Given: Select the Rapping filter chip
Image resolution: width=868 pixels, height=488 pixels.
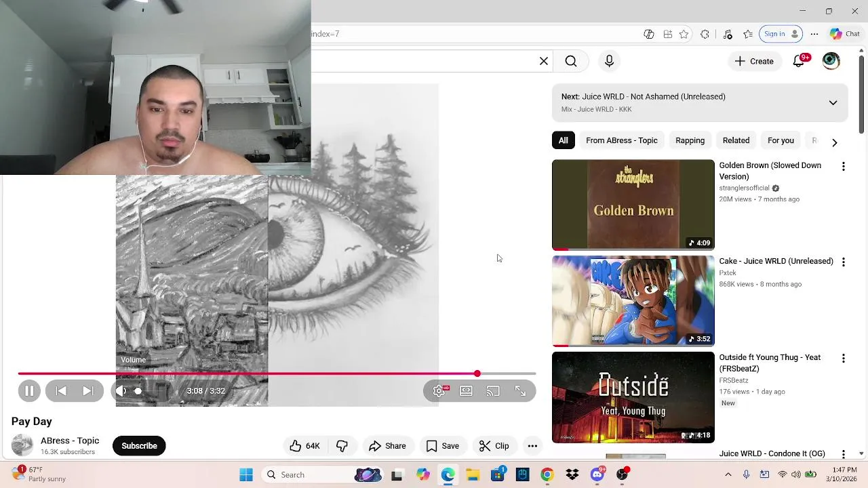Looking at the screenshot, I should tap(690, 140).
